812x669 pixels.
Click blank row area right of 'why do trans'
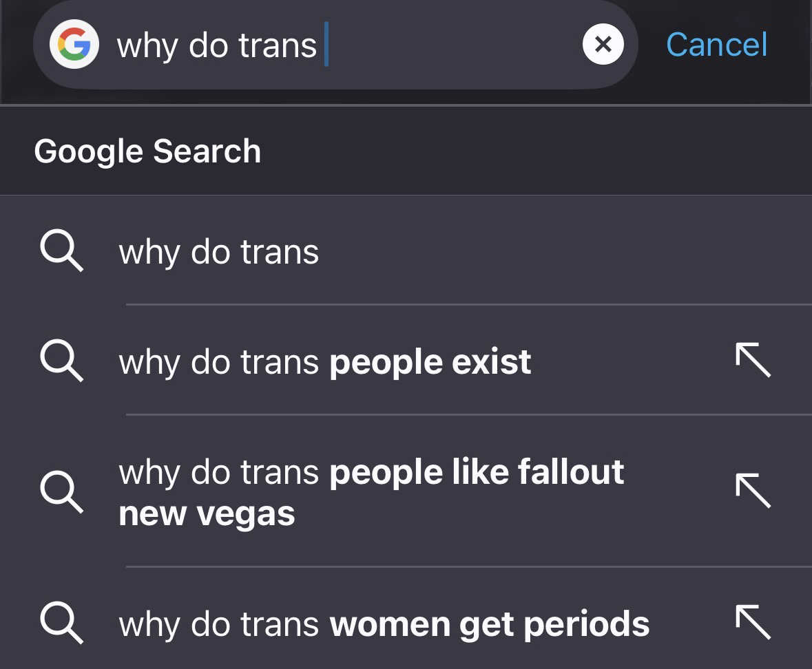(x=551, y=252)
